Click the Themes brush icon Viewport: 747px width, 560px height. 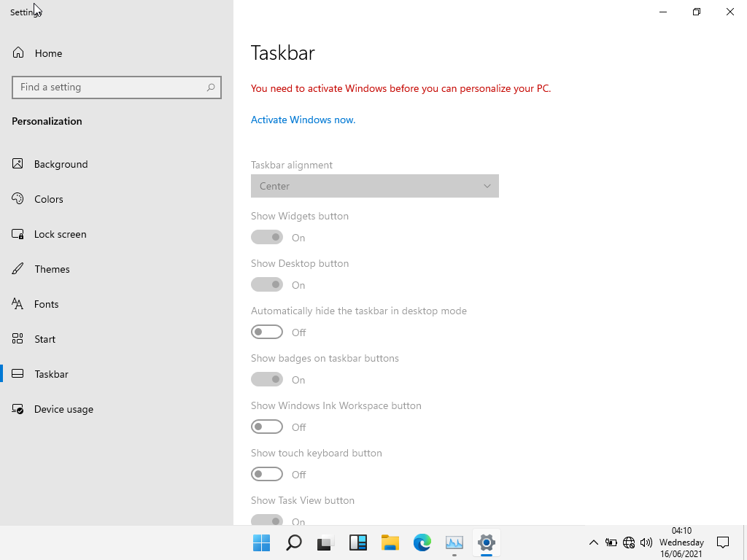pyautogui.click(x=18, y=269)
